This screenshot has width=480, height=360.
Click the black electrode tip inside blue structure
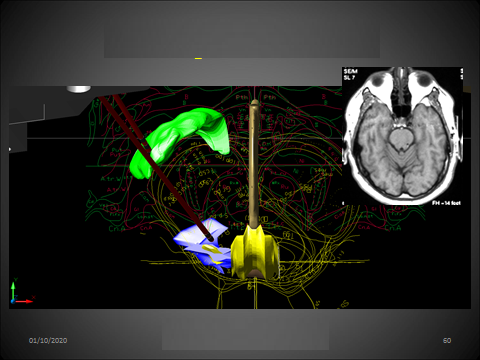[x=210, y=238]
